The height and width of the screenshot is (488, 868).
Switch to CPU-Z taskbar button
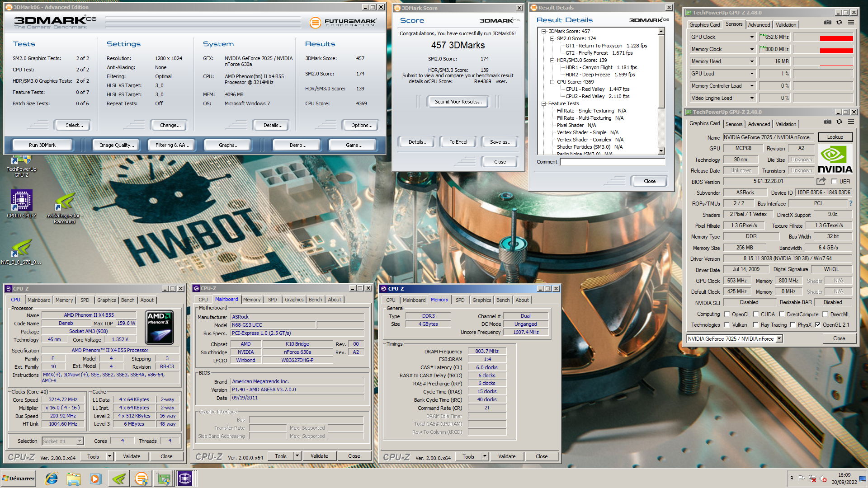[x=185, y=479]
